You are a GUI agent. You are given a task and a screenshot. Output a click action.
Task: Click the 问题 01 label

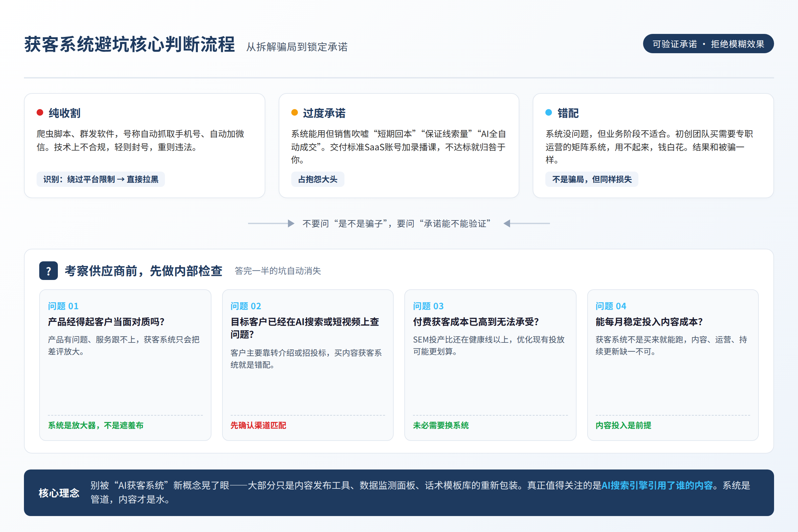click(x=64, y=306)
